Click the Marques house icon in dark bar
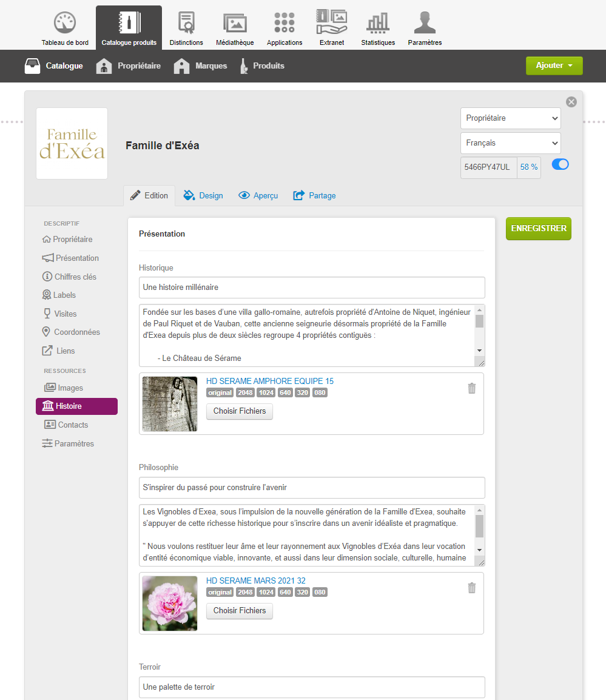This screenshot has width=606, height=700. (x=181, y=66)
